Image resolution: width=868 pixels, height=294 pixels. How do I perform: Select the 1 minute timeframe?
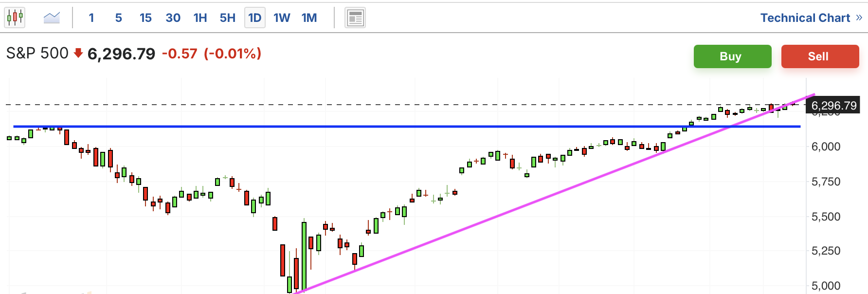[91, 18]
